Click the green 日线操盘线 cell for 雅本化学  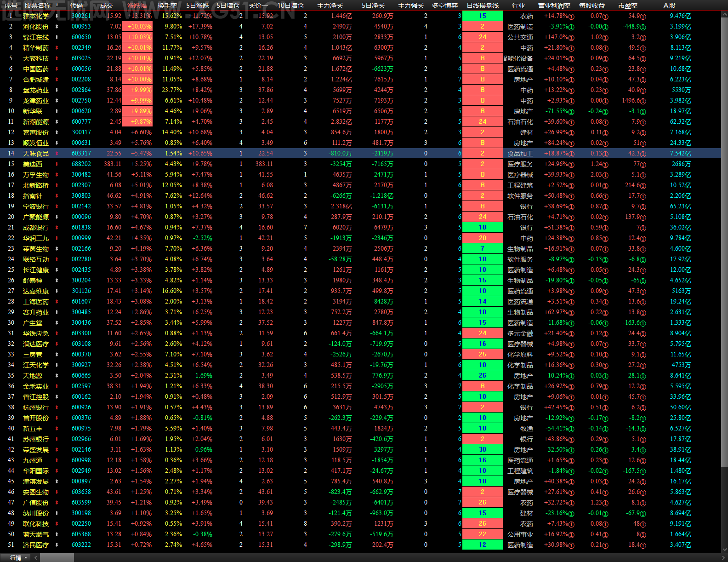(x=483, y=16)
